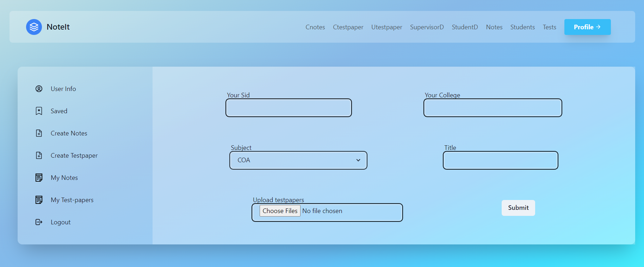The width and height of the screenshot is (644, 267).
Task: Navigate to Notes in top bar
Action: pos(494,27)
